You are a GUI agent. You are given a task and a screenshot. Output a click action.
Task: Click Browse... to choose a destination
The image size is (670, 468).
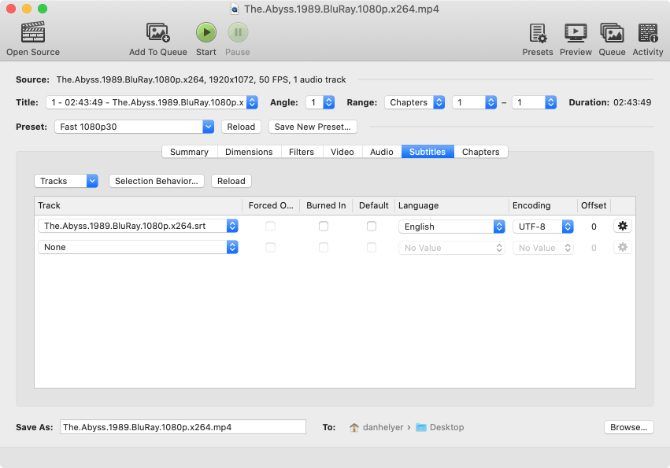629,427
